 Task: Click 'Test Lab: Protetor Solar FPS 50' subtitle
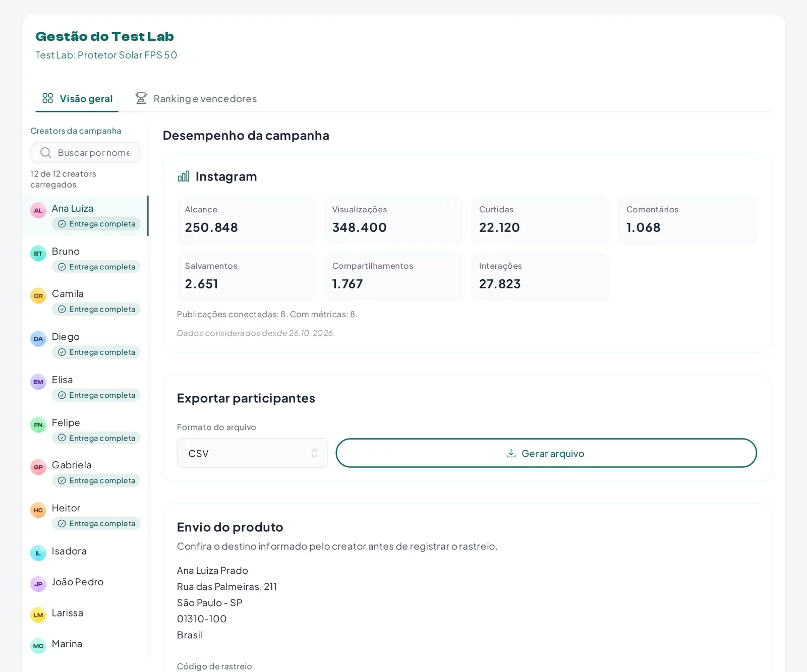tap(106, 55)
